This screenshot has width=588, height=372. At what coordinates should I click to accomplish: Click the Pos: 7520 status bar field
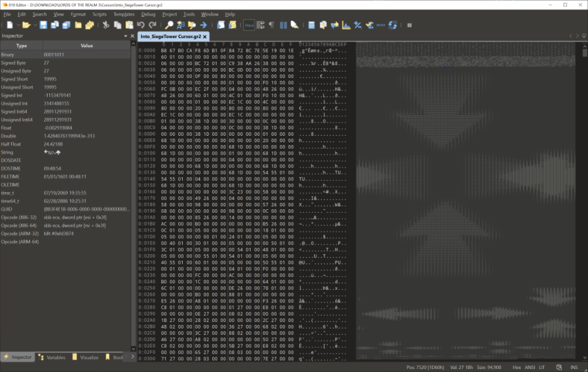pos(425,367)
